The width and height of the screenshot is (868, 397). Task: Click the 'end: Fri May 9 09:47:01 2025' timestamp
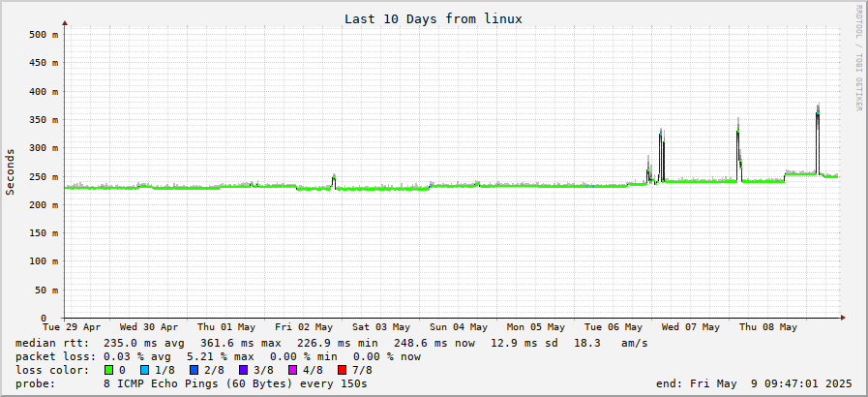point(754,383)
